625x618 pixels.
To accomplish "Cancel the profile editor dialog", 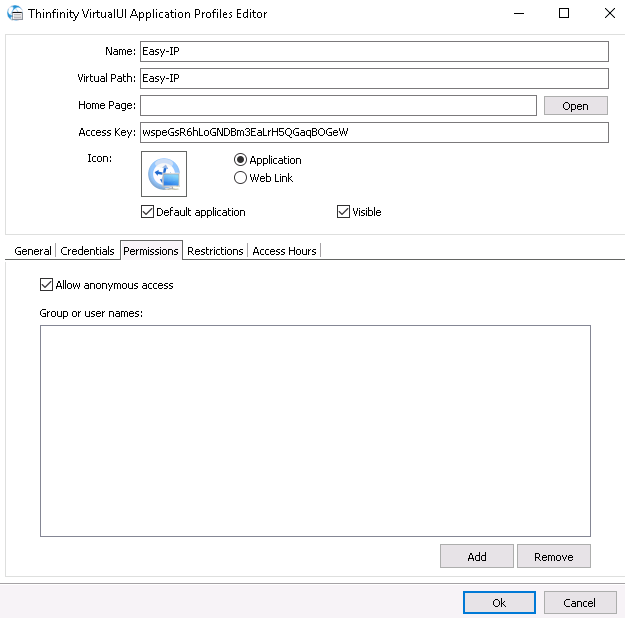I will tap(580, 602).
